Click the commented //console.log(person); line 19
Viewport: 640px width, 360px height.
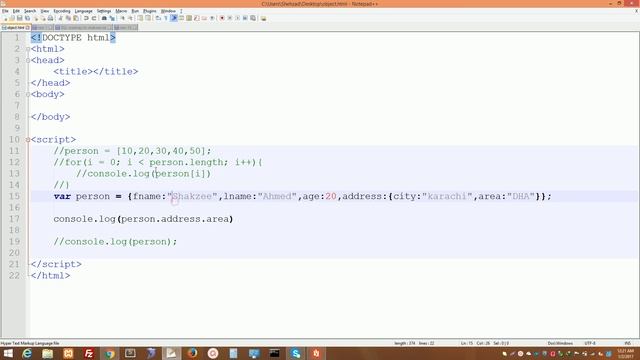115,242
